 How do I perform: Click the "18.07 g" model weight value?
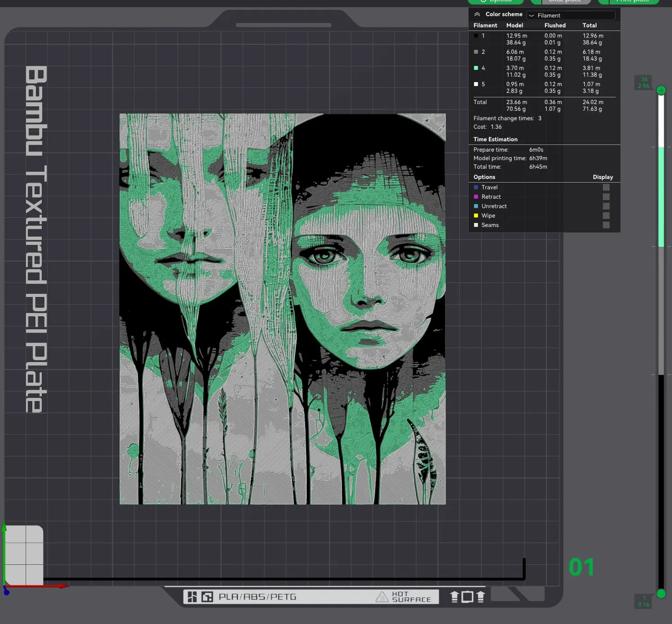[x=516, y=59]
